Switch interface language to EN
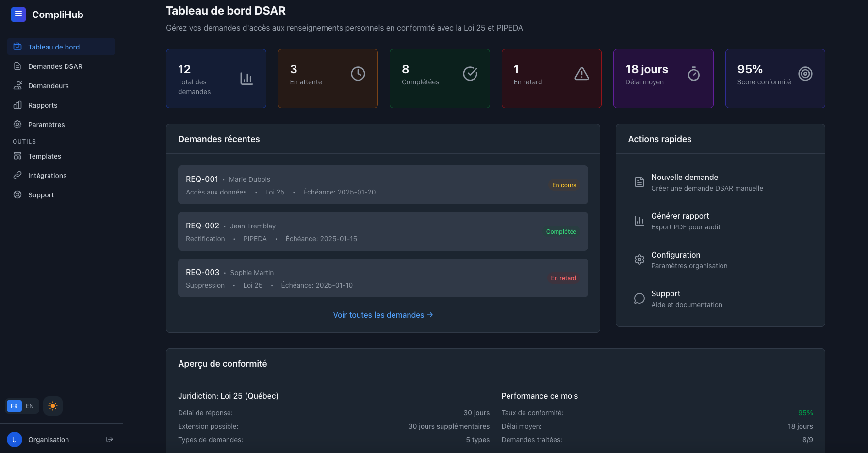Image resolution: width=868 pixels, height=453 pixels. (30, 406)
